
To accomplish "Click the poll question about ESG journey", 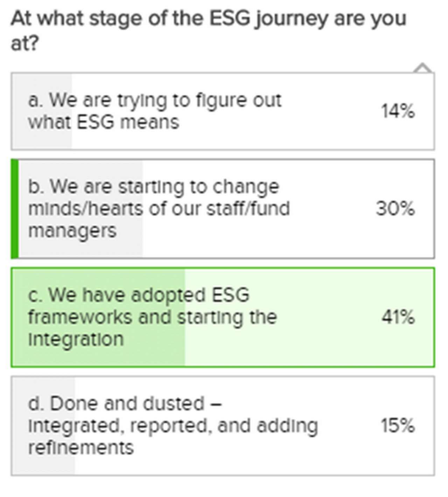I will point(209,31).
